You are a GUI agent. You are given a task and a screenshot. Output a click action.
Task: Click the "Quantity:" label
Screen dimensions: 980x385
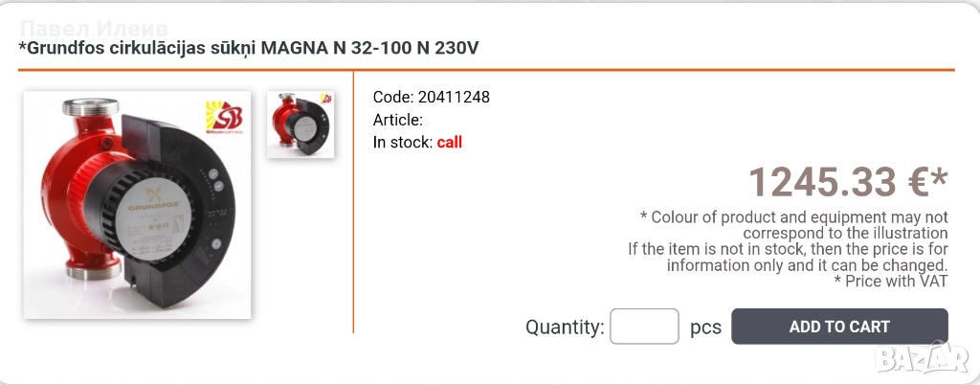565,328
